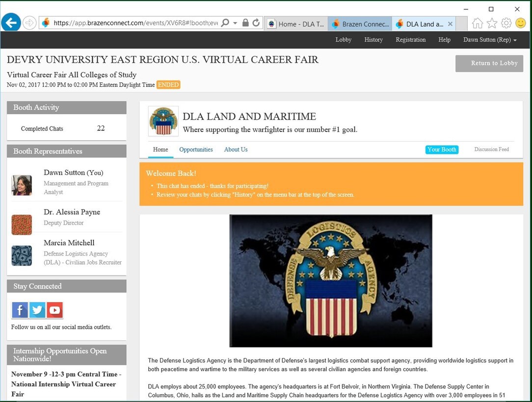532x402 pixels.
Task: Maximize the browser window
Action: [x=491, y=9]
